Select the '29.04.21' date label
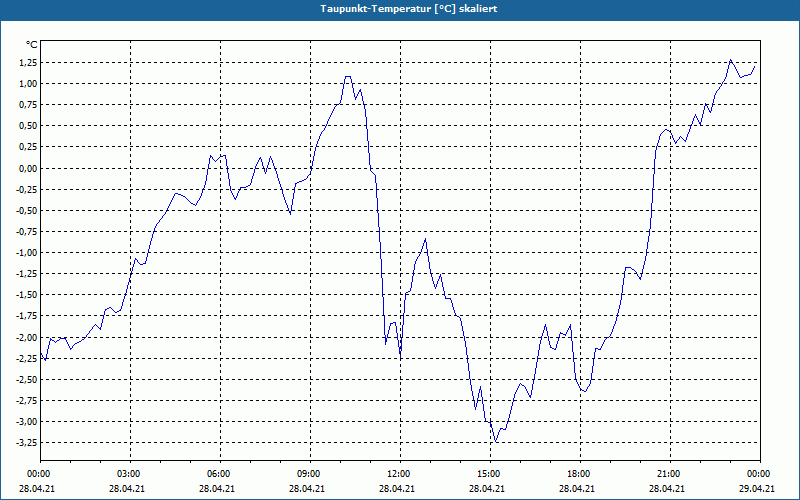The height and width of the screenshot is (500, 800). click(x=758, y=488)
